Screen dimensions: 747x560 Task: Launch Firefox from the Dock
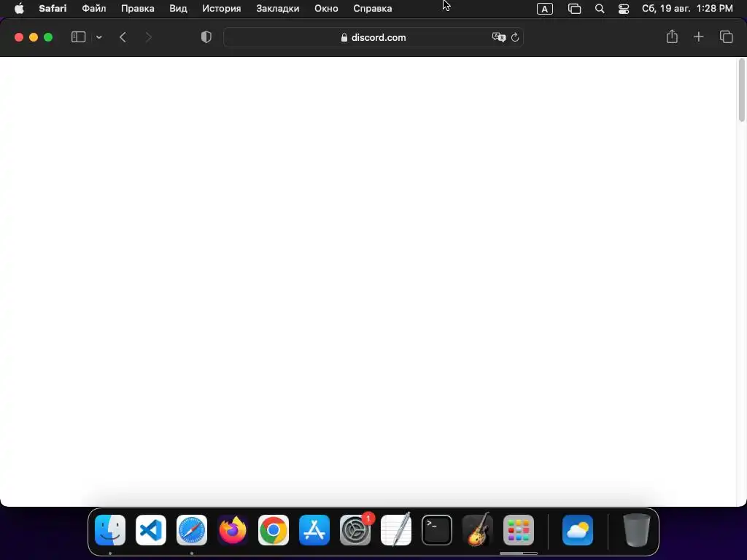click(x=233, y=530)
